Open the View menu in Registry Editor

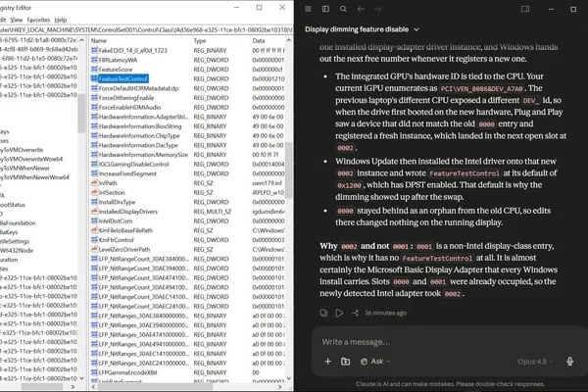tap(17, 20)
